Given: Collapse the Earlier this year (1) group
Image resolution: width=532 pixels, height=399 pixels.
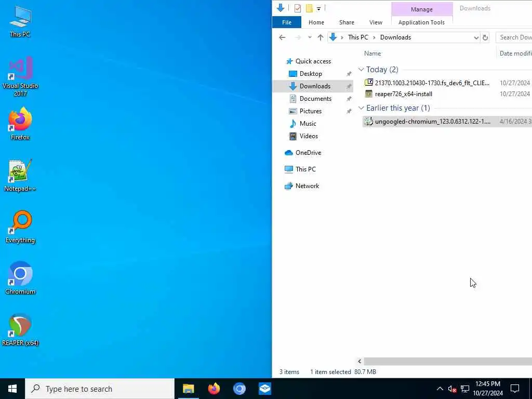Looking at the screenshot, I should click(361, 108).
